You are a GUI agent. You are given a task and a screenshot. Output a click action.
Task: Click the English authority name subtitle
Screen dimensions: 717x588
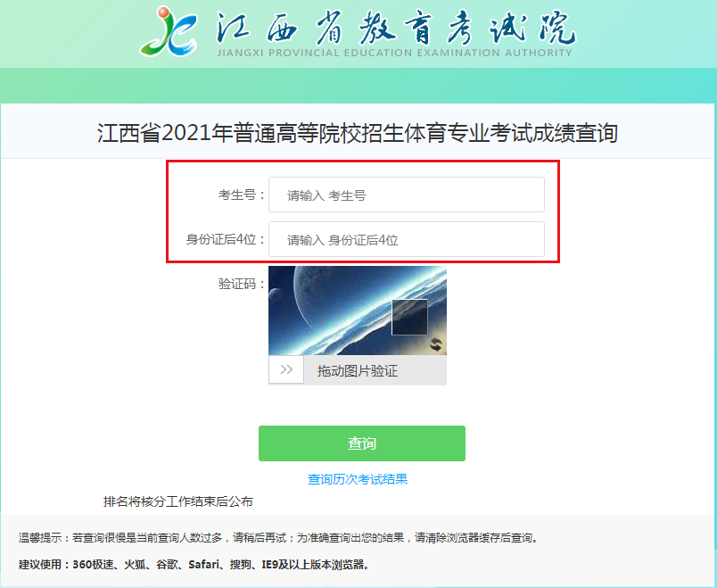[x=395, y=53]
